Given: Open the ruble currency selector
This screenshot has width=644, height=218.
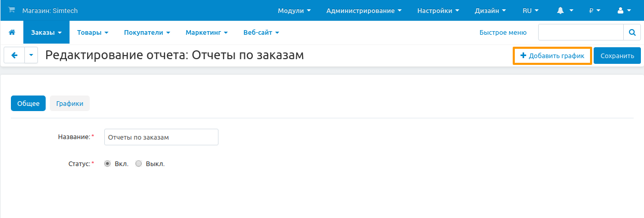Looking at the screenshot, I should (594, 10).
